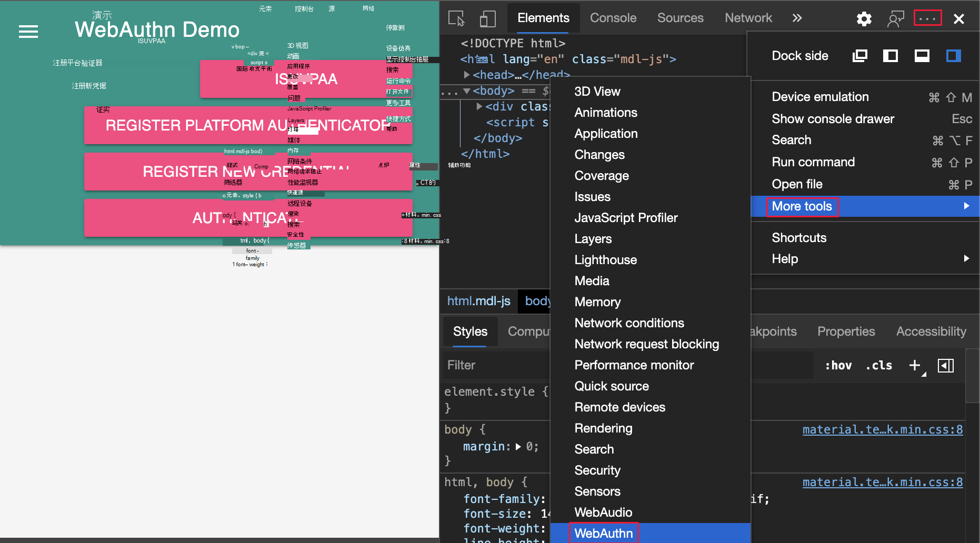The image size is (980, 543).
Task: Open Issues tool
Action: point(650,197)
